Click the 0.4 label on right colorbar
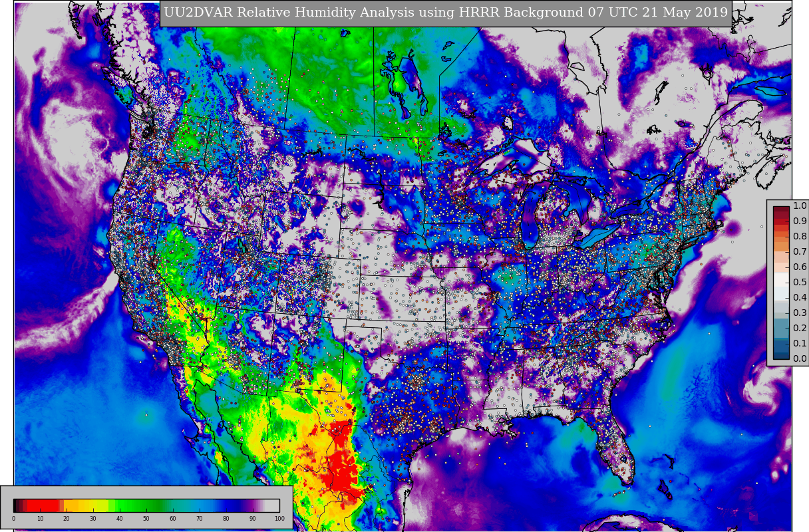809x532 pixels. pos(800,298)
